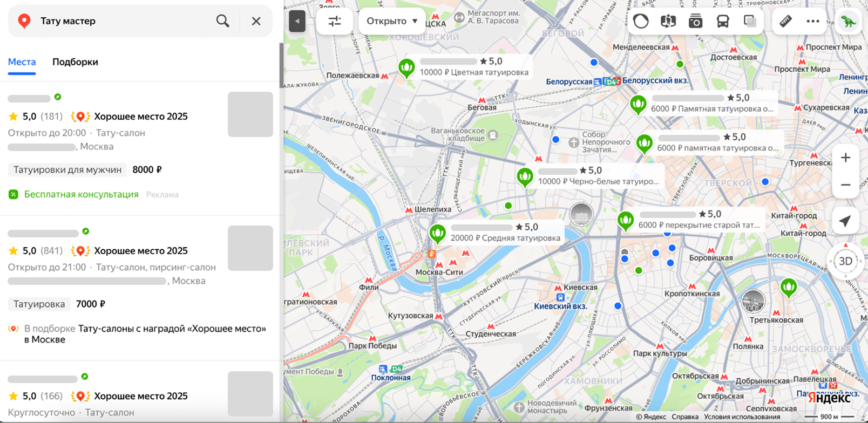
Task: Open the "Открыто" filter dropdown
Action: tap(392, 21)
